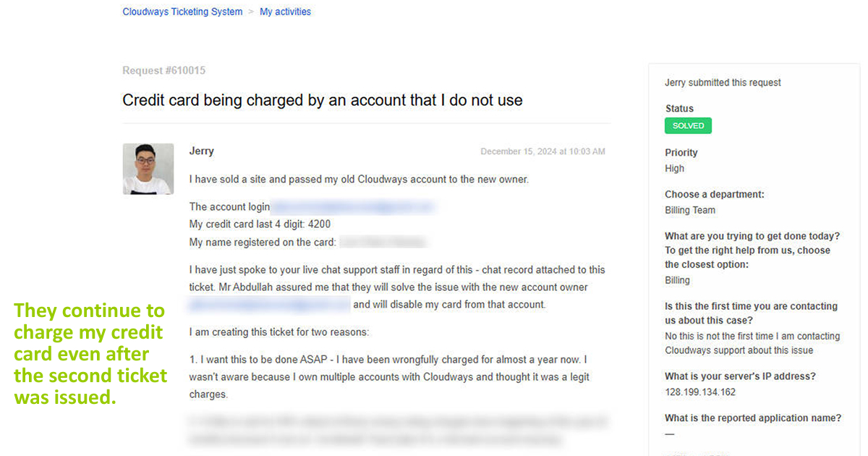
Task: Open the ticket title heading
Action: coord(322,100)
